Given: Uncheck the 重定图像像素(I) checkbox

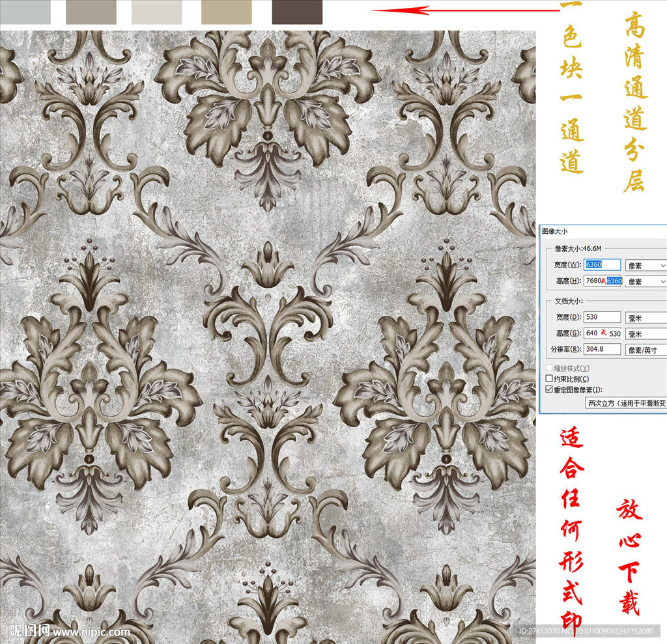Looking at the screenshot, I should pyautogui.click(x=549, y=389).
